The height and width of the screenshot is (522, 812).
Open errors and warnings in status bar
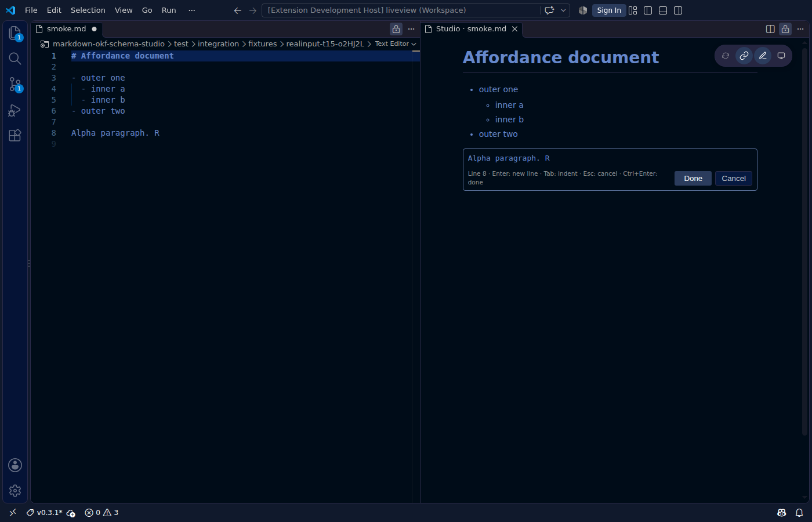pos(101,513)
